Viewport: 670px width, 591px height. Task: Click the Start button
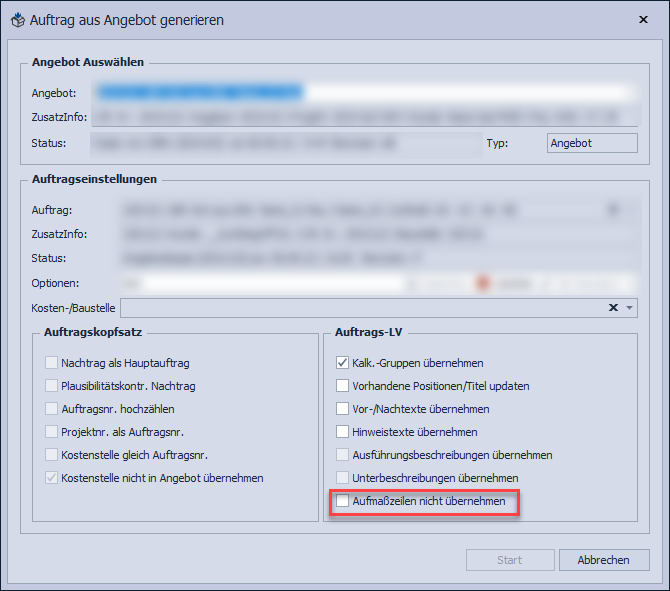coord(510,560)
